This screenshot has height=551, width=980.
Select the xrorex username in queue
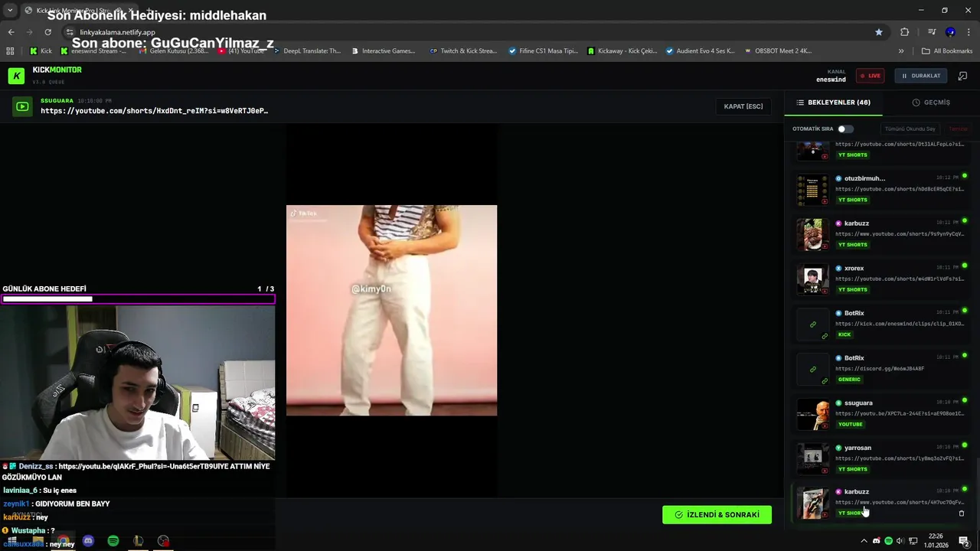[x=854, y=269]
